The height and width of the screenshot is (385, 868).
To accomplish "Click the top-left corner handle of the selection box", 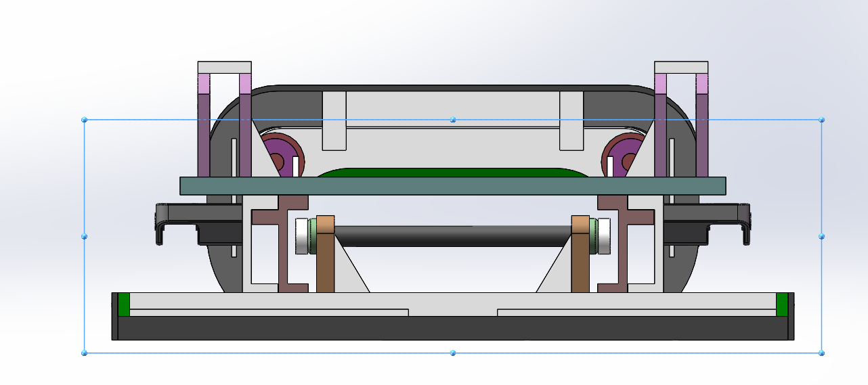I will click(x=85, y=120).
